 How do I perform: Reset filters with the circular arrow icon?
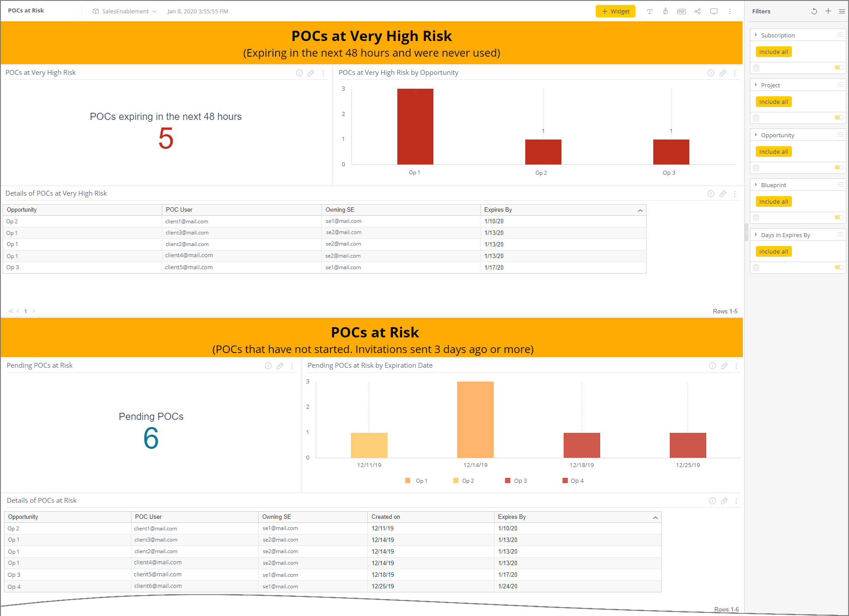click(814, 12)
